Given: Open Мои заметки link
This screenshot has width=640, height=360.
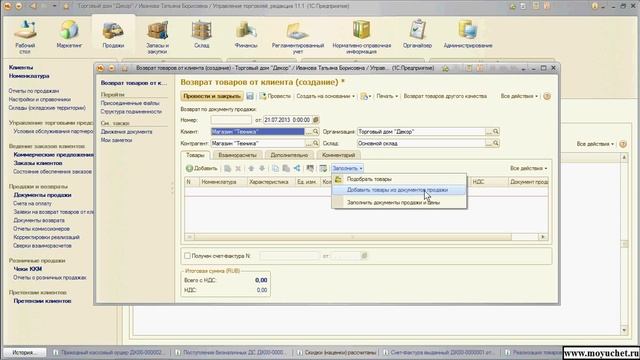Looking at the screenshot, I should point(116,140).
